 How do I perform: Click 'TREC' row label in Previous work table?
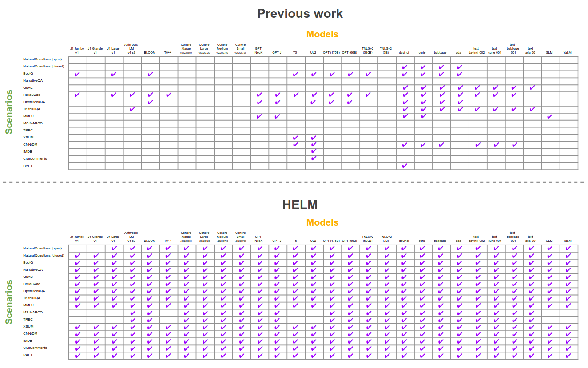[28, 130]
